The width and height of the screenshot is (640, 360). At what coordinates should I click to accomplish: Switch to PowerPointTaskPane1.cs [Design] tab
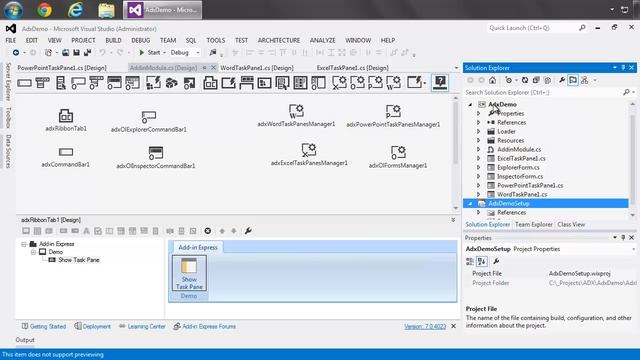click(x=62, y=68)
